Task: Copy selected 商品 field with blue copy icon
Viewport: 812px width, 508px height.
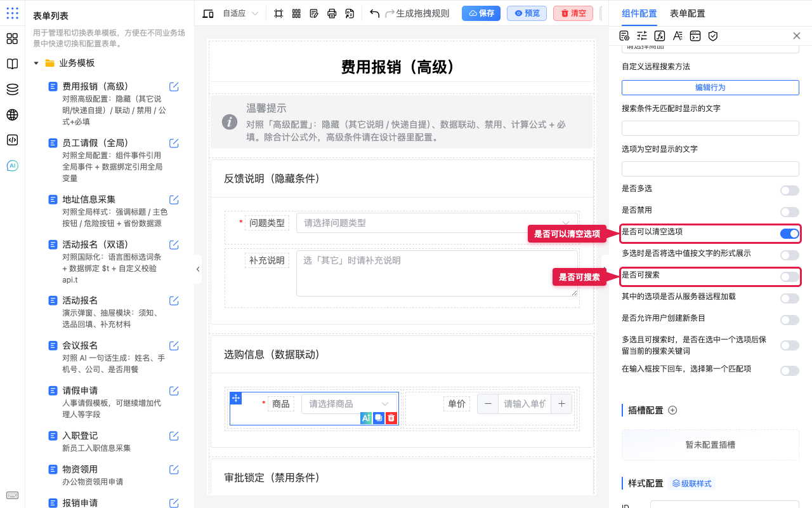Action: 379,418
